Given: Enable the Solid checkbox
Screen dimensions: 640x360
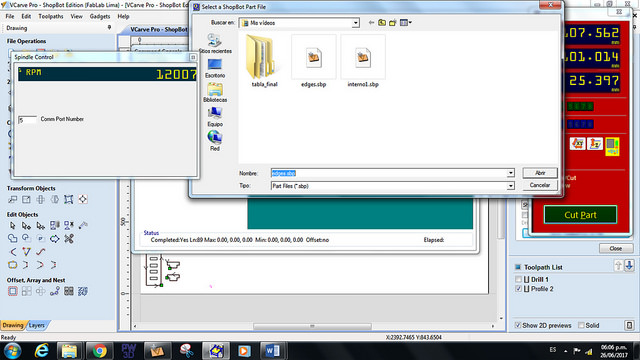Looking at the screenshot, I should [581, 325].
